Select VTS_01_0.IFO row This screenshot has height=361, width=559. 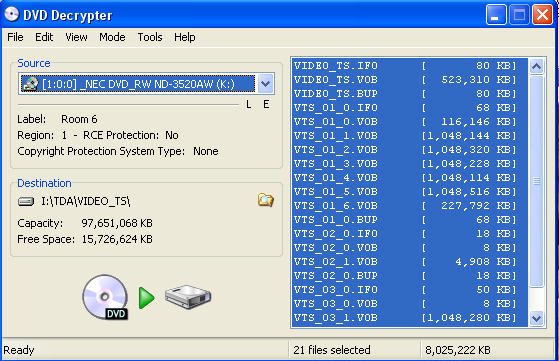point(410,108)
